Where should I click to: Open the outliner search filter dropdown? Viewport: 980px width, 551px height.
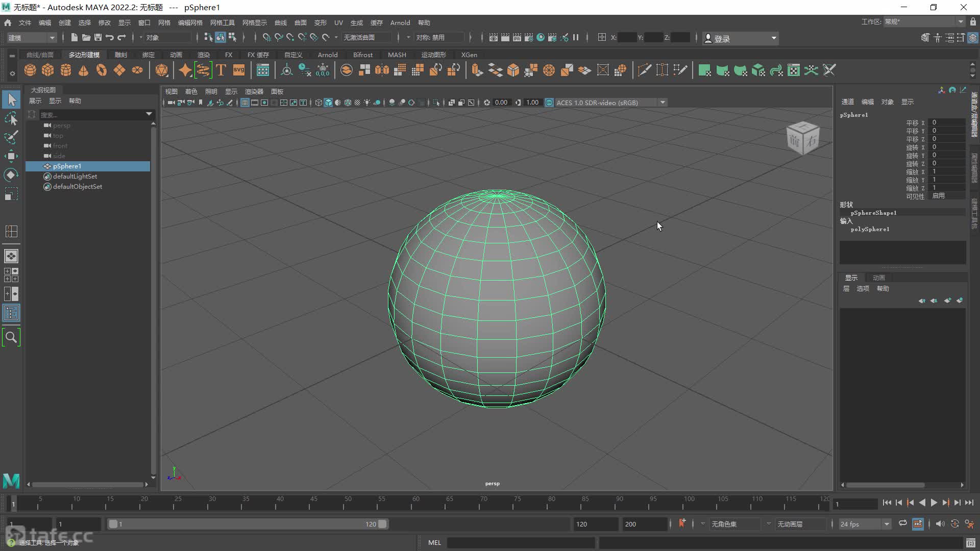149,114
